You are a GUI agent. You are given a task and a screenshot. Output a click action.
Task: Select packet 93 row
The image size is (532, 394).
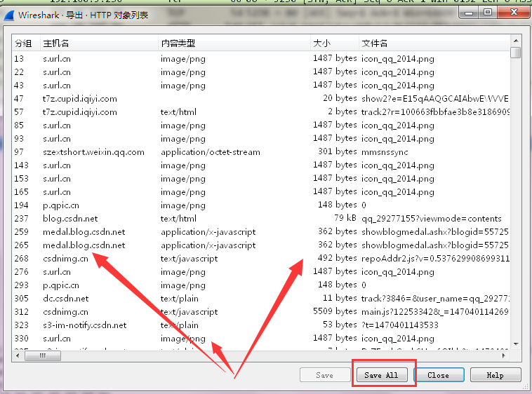[x=260, y=139]
